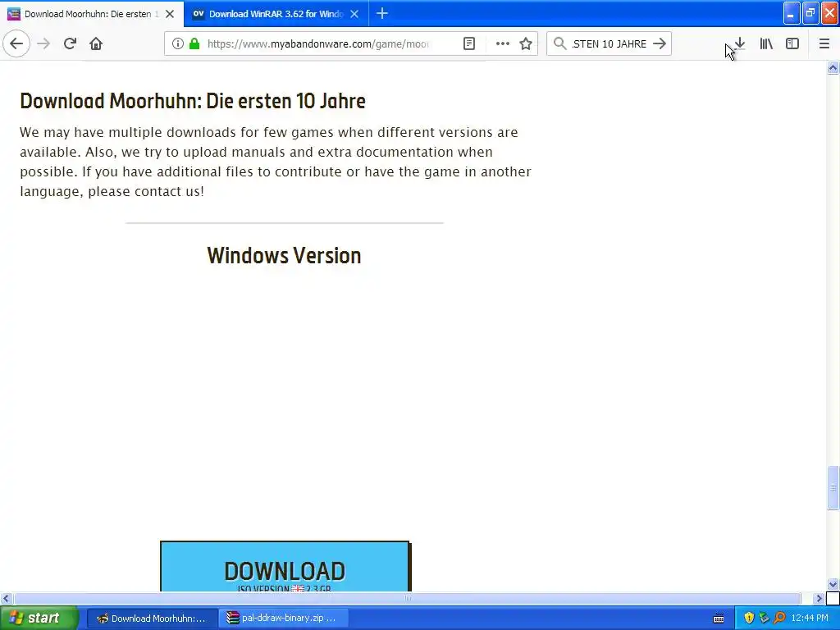840x630 pixels.
Task: Bookmark this page with the star
Action: [526, 43]
